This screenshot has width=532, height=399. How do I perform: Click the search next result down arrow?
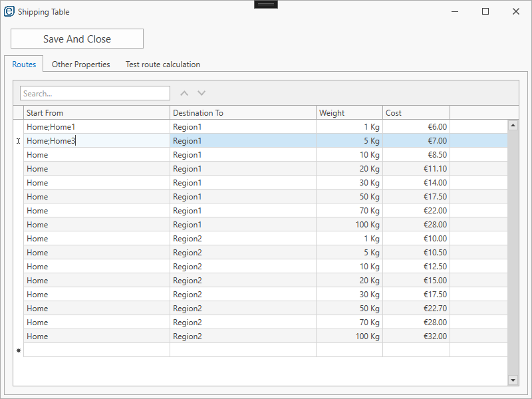(201, 94)
